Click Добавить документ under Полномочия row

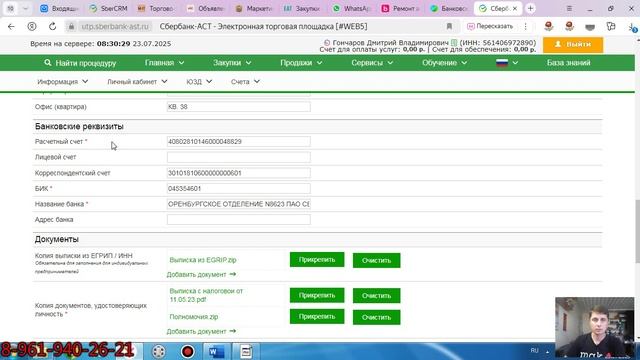tap(196, 331)
